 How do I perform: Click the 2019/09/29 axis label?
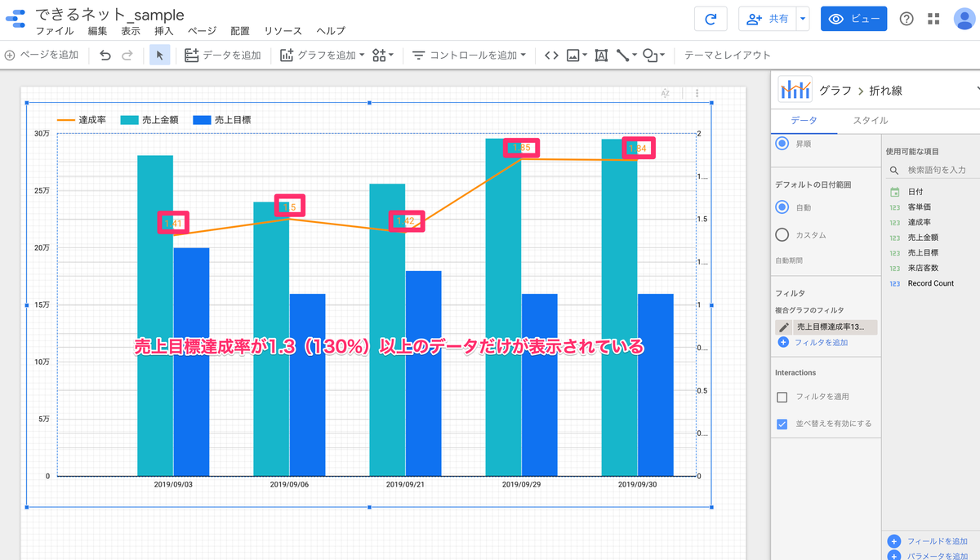coord(522,484)
